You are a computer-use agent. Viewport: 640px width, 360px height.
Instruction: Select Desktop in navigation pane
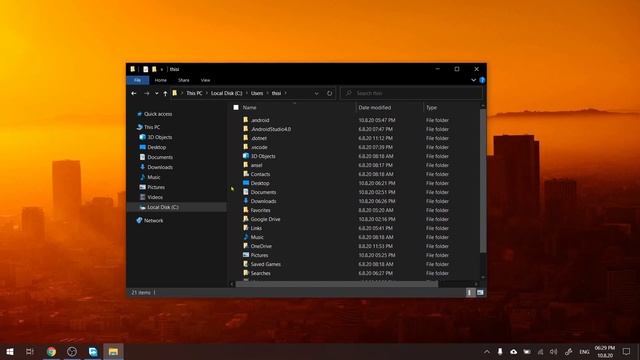[157, 147]
